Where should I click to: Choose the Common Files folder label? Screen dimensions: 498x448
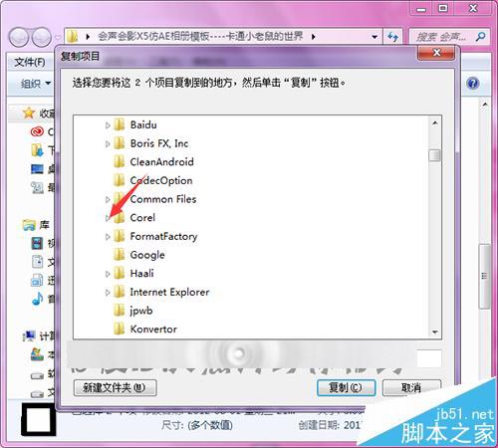(x=163, y=199)
